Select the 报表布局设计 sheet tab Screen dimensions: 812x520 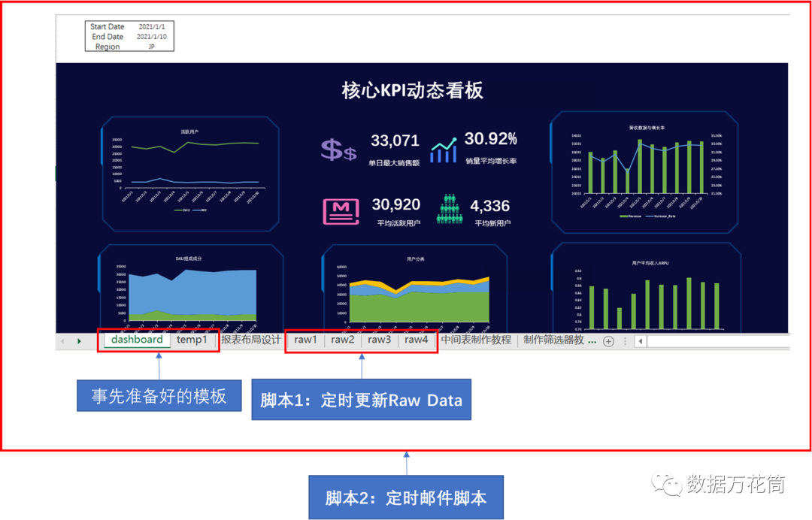(x=250, y=340)
